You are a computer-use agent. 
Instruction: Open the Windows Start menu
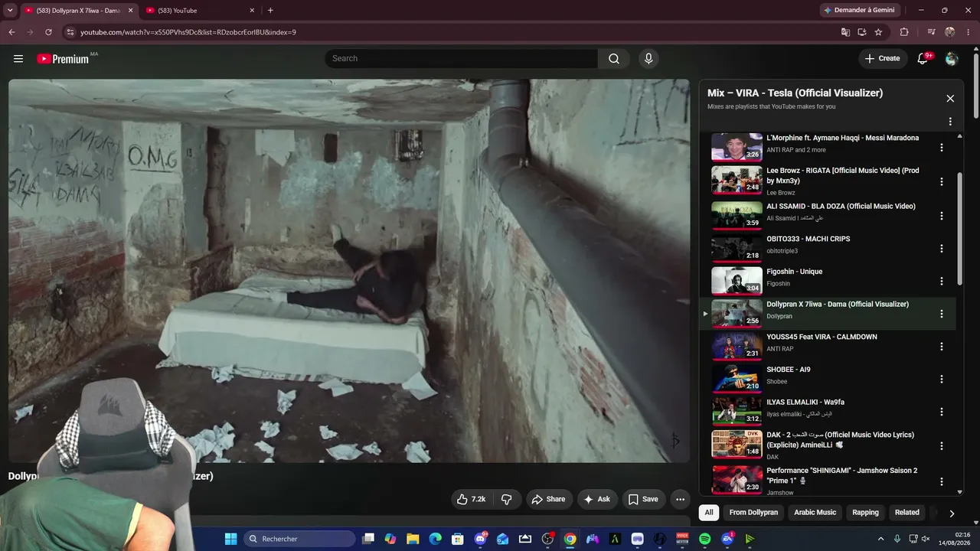[x=230, y=539]
